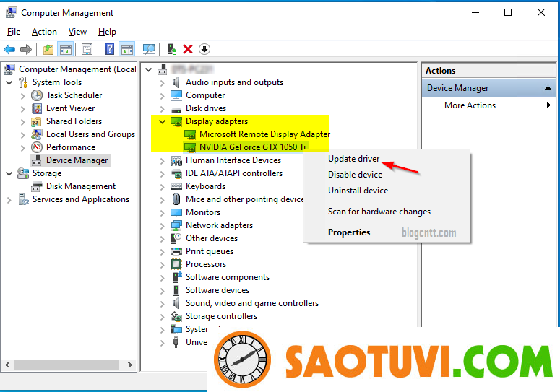560x392 pixels.
Task: Click Scan for hardware changes monitor icon
Action: coord(149,49)
